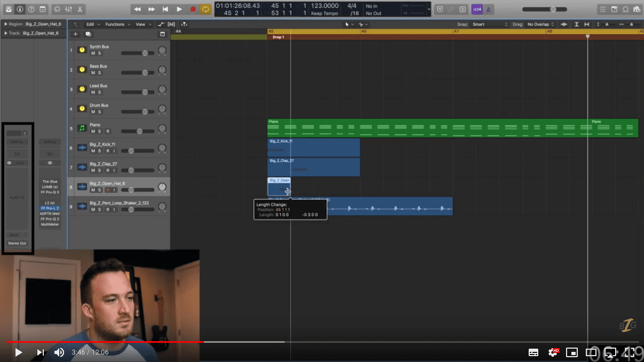The width and height of the screenshot is (644, 362).
Task: Open the Drag No Overlap dropdown
Action: (x=540, y=25)
